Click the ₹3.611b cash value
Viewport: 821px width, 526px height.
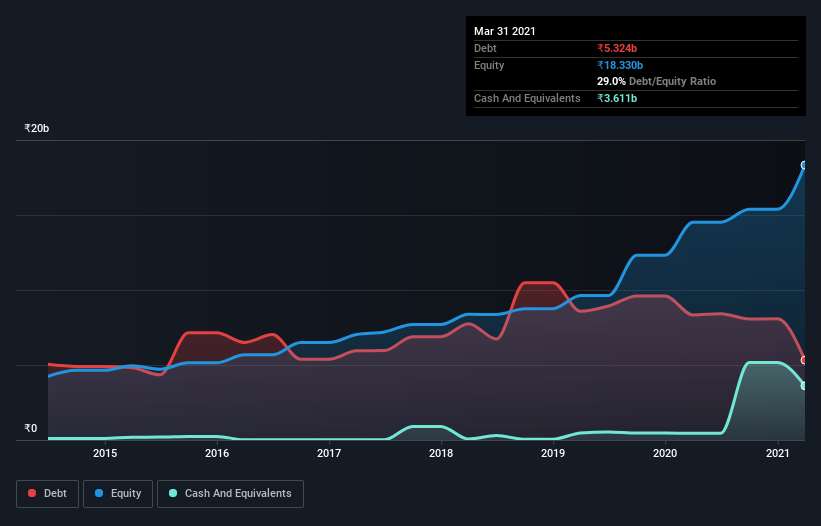617,98
